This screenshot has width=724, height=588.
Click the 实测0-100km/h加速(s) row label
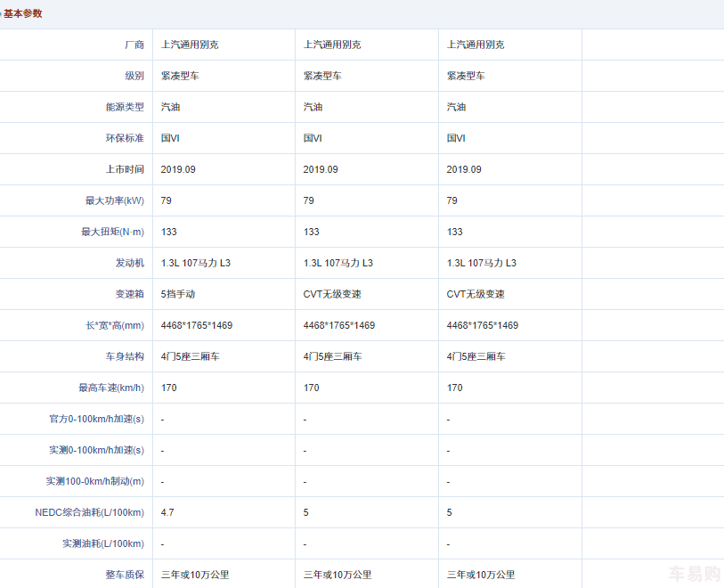point(96,450)
